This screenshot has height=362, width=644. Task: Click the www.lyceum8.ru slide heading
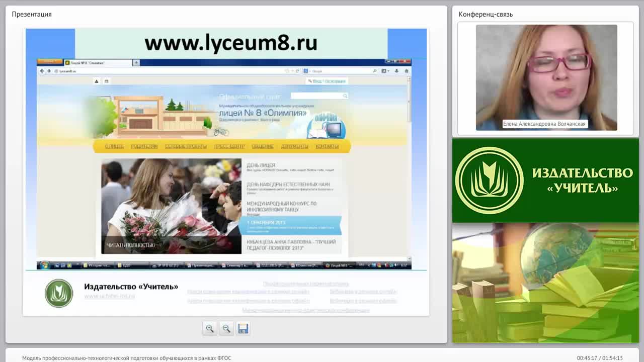click(231, 43)
